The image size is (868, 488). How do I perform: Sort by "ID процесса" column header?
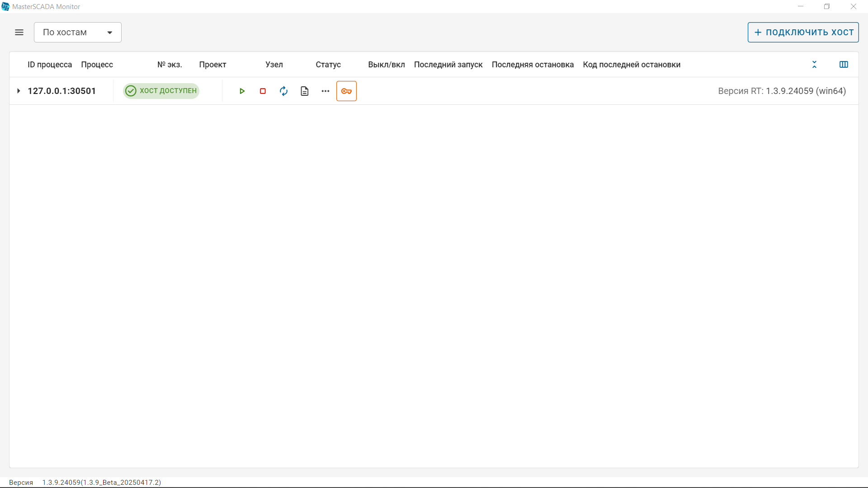(50, 65)
